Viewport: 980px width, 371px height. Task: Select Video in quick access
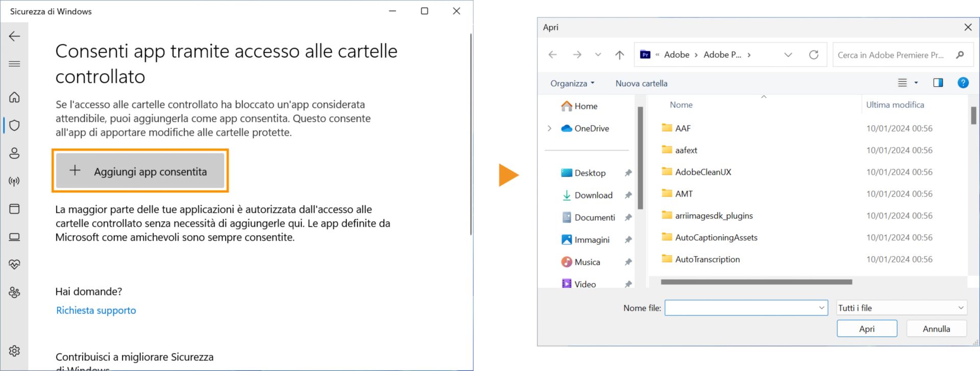(x=579, y=284)
